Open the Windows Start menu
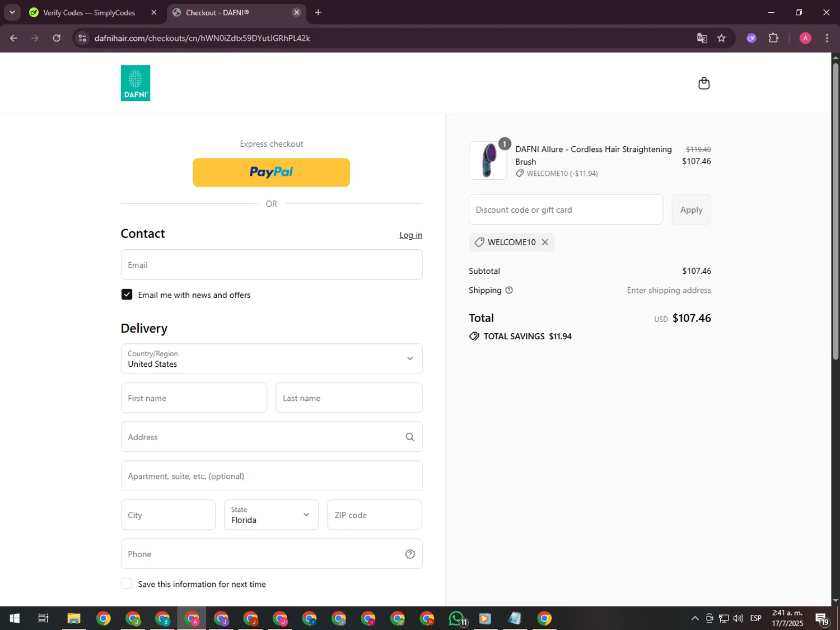Viewport: 840px width, 630px height. [15, 618]
